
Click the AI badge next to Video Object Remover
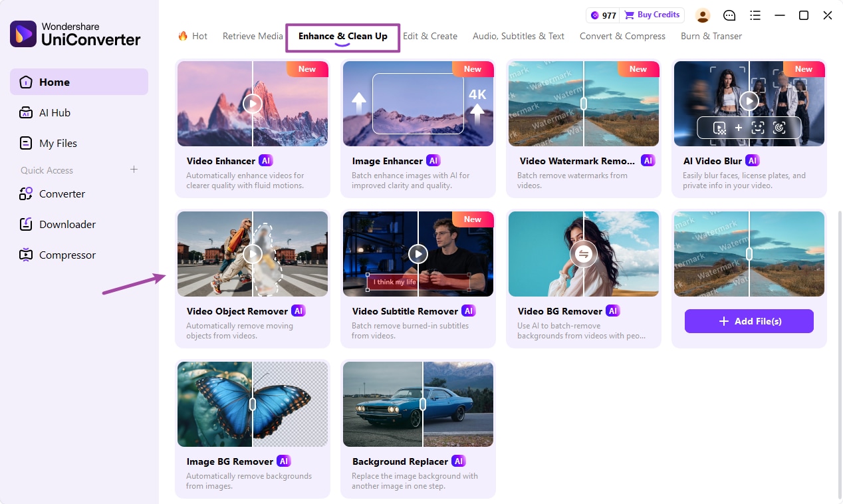[x=299, y=311]
